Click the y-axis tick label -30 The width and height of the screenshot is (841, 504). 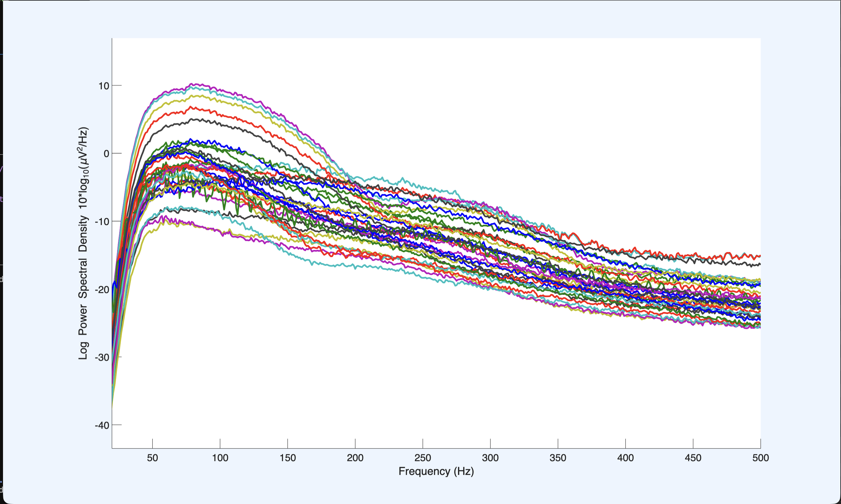(x=102, y=357)
